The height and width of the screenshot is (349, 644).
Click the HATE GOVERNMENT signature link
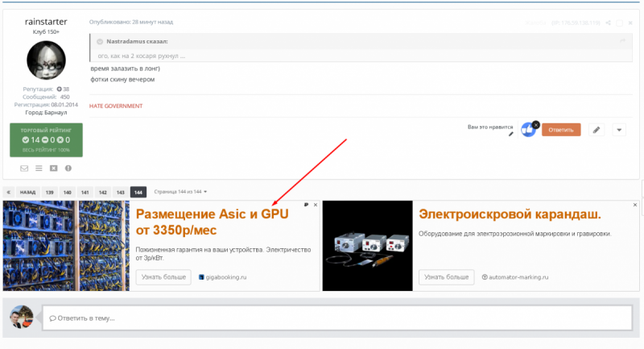point(116,106)
